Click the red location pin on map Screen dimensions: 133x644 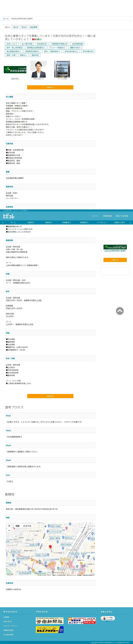(x=50, y=547)
